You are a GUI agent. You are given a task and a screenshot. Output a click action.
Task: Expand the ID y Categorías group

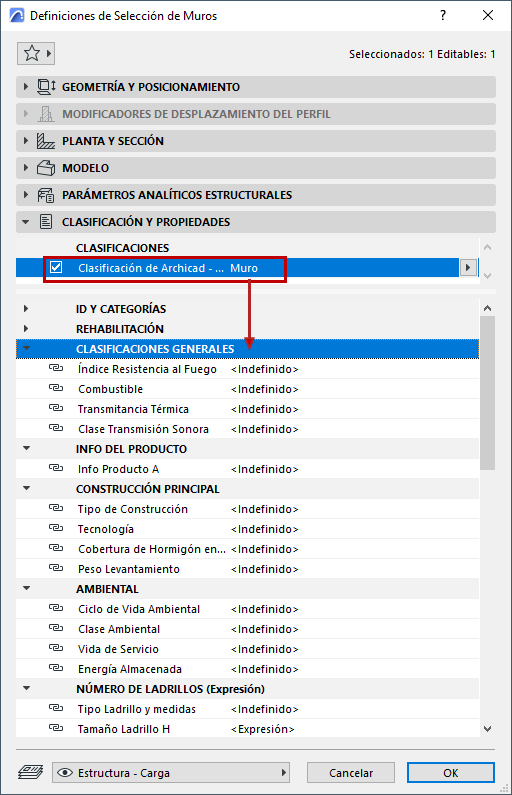26,308
